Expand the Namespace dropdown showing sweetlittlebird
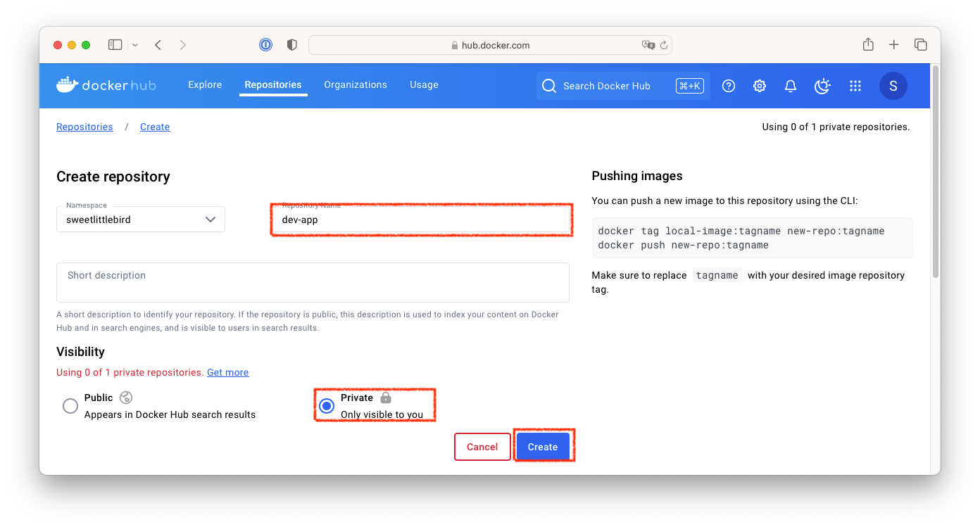Screen dimensions: 980x527 pyautogui.click(x=141, y=219)
